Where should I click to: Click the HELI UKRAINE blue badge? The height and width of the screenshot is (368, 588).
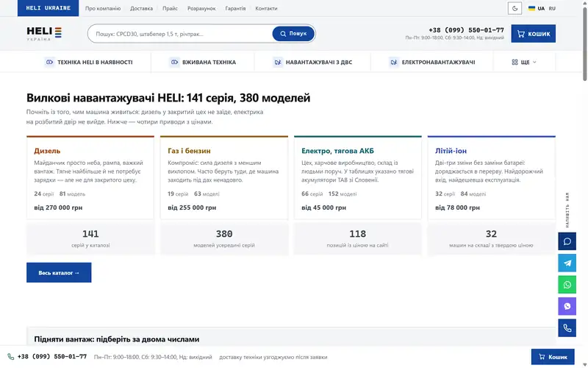coord(48,8)
